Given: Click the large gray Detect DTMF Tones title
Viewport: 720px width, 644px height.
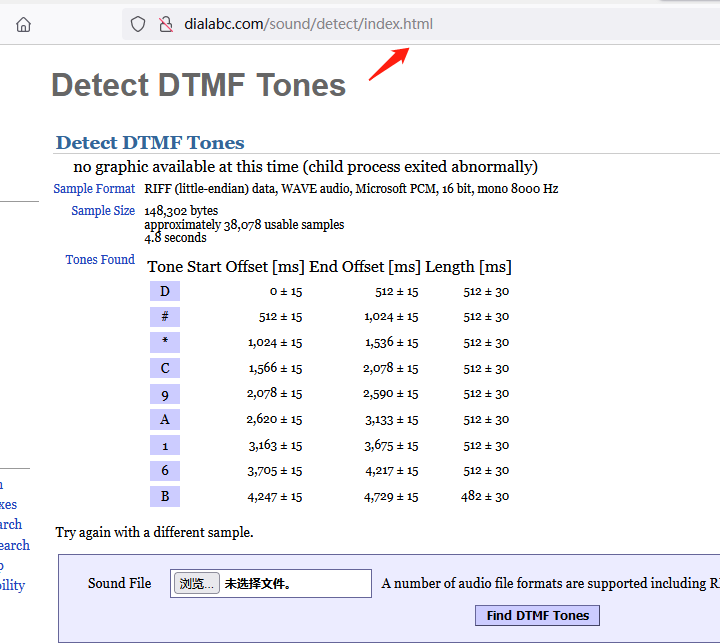Looking at the screenshot, I should [198, 85].
